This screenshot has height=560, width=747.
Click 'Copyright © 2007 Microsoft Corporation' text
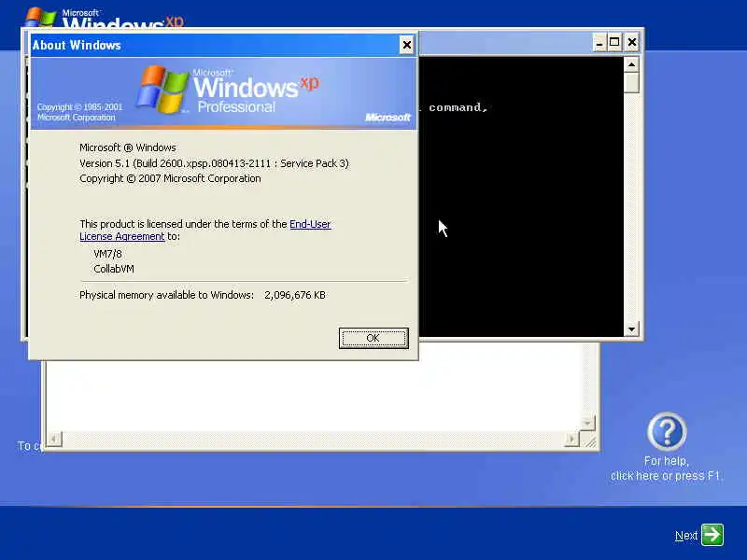170,178
